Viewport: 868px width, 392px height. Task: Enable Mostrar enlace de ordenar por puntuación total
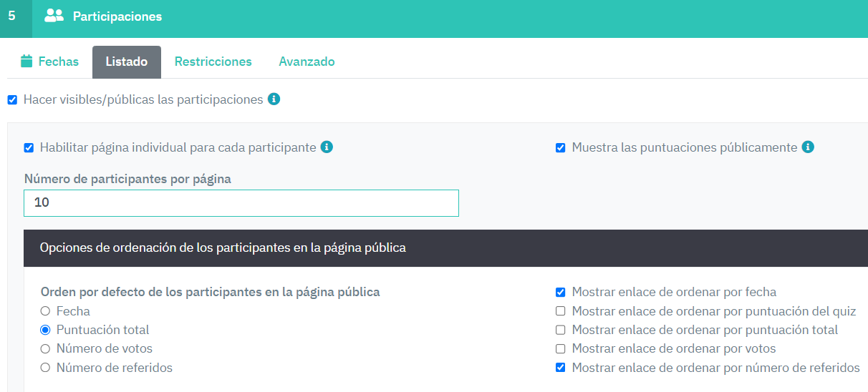(561, 330)
